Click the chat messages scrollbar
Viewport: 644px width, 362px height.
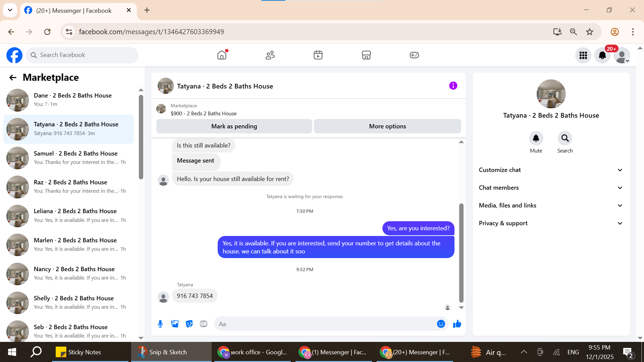click(x=461, y=253)
